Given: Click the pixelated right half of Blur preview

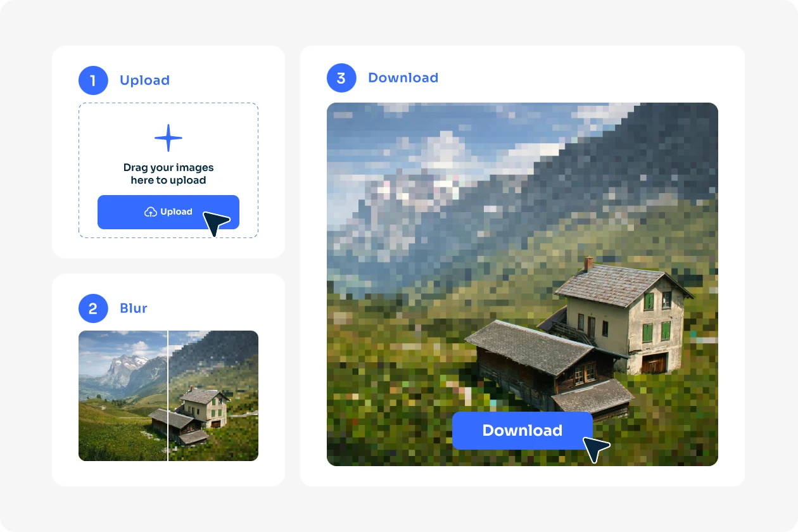Looking at the screenshot, I should pos(213,396).
